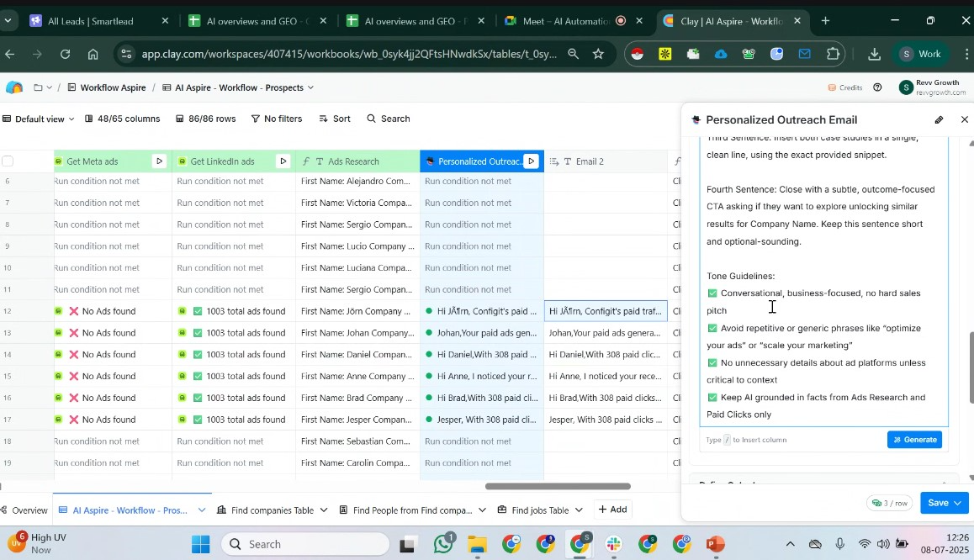Reload the browser page
Viewport: 974px width, 560px height.
pos(66,54)
